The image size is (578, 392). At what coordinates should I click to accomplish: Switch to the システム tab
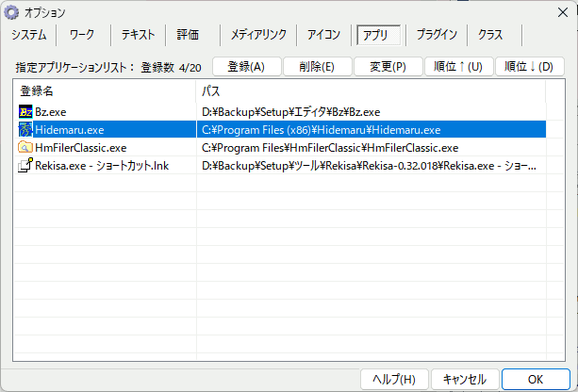[x=28, y=35]
